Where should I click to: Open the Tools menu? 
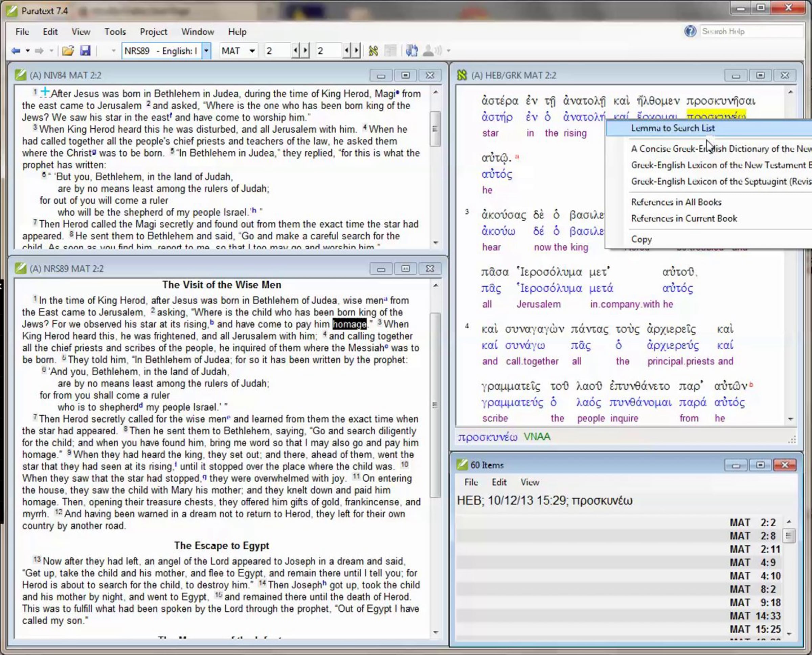115,32
